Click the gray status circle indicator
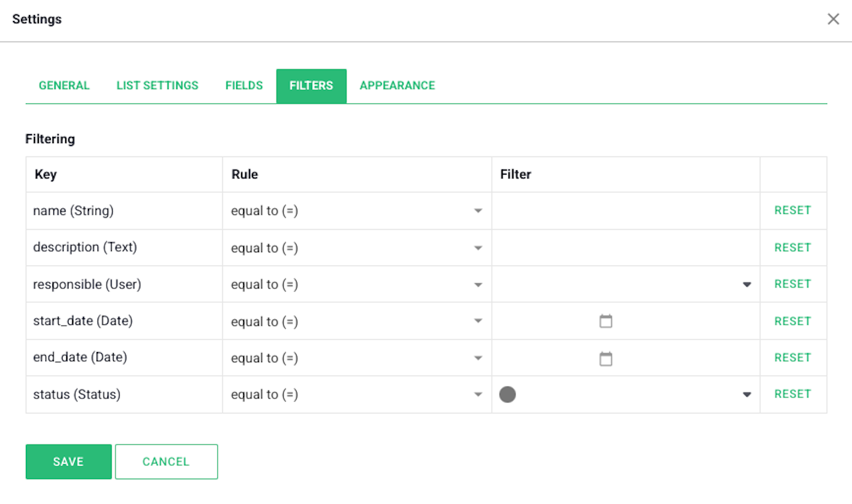 507,395
